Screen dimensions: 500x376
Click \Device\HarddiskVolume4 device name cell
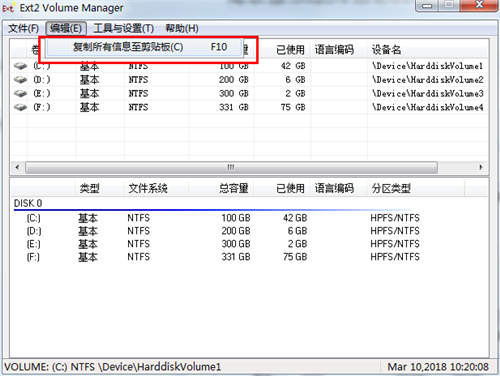[427, 107]
